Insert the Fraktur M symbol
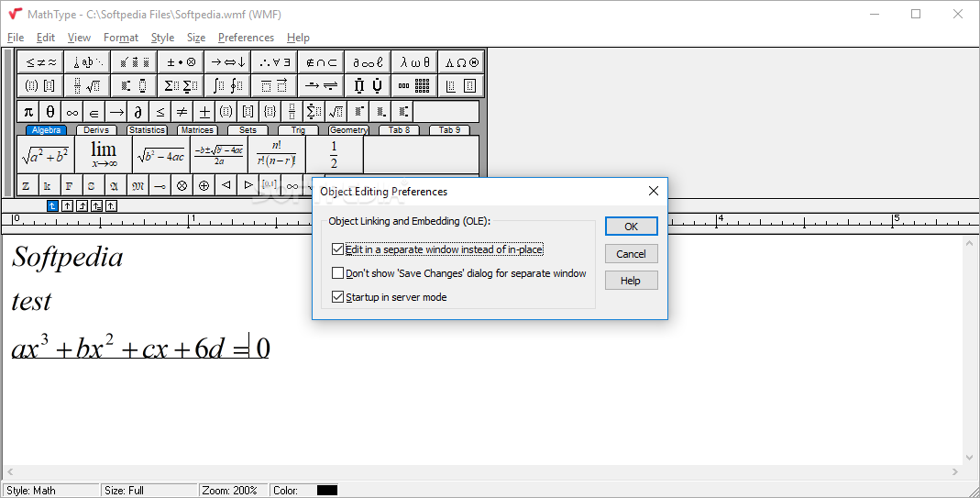The height and width of the screenshot is (498, 980). coord(138,186)
